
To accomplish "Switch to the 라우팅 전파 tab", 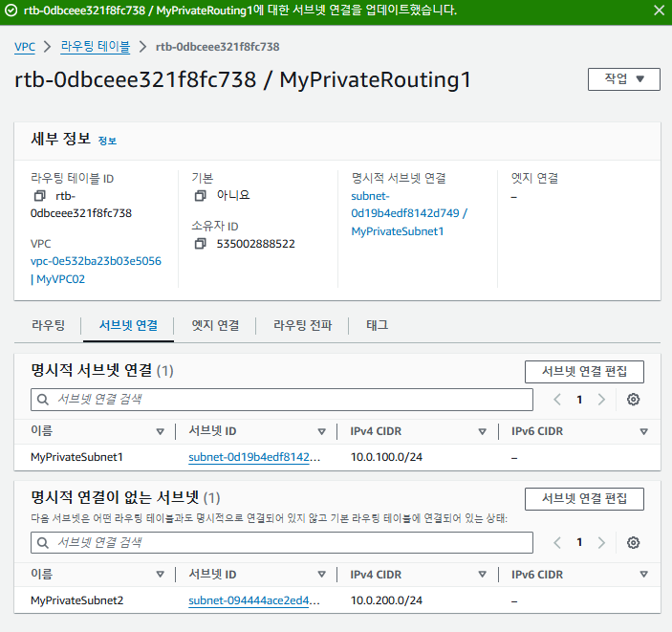I will (x=303, y=325).
